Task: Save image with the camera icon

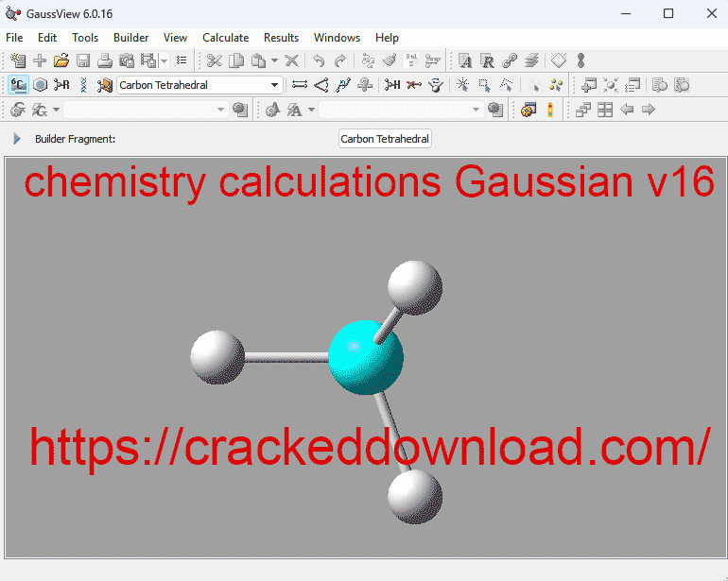Action: pyautogui.click(x=127, y=60)
